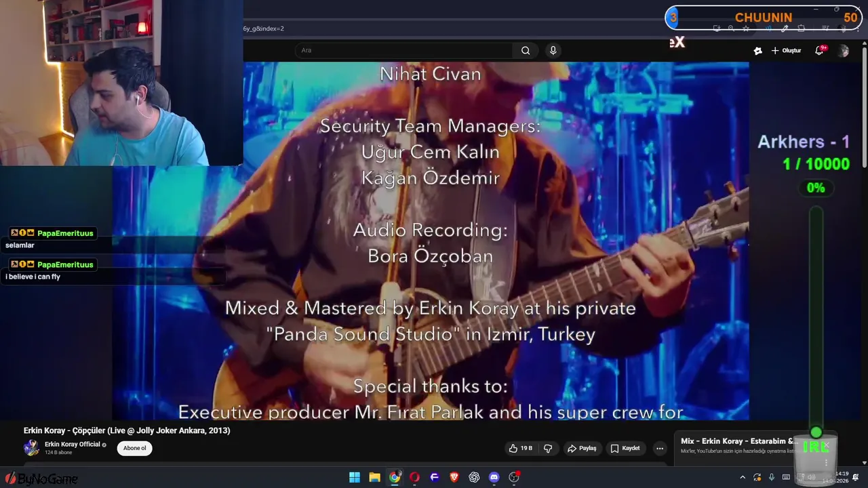The height and width of the screenshot is (488, 868).
Task: Open the taskbar app with red badge
Action: [x=514, y=477]
